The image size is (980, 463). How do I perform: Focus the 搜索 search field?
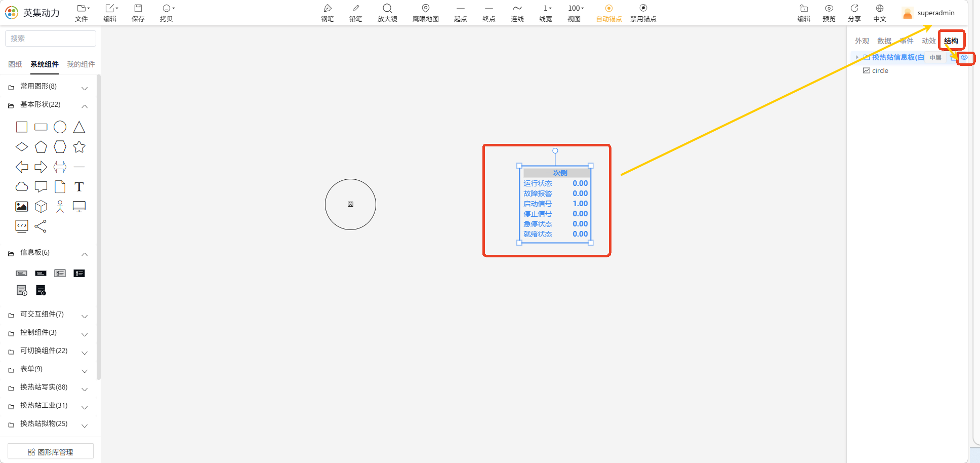tap(51, 38)
